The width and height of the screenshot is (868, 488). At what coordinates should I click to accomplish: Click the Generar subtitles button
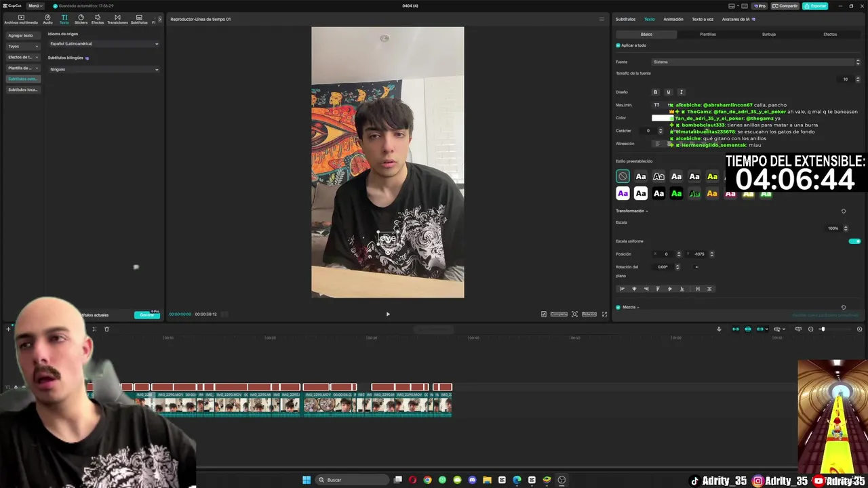[x=146, y=314]
